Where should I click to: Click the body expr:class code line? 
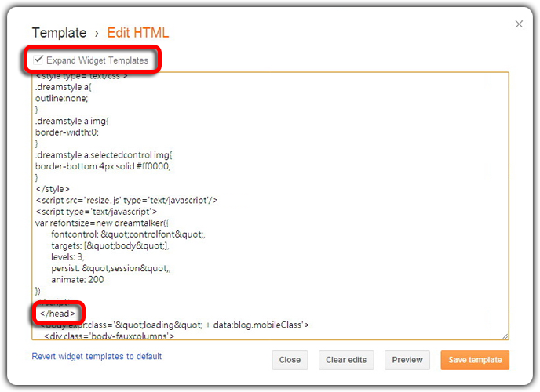(175, 325)
